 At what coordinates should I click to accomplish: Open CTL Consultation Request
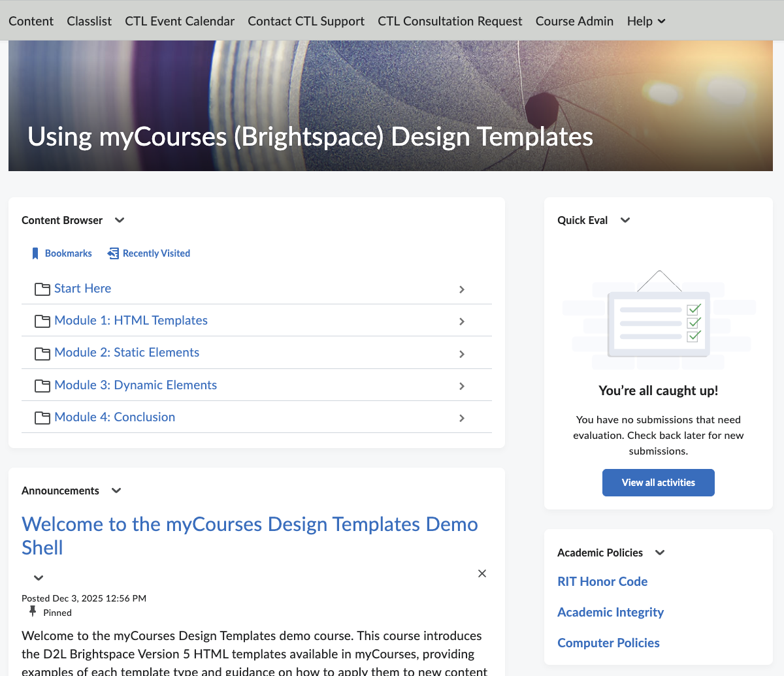(449, 21)
